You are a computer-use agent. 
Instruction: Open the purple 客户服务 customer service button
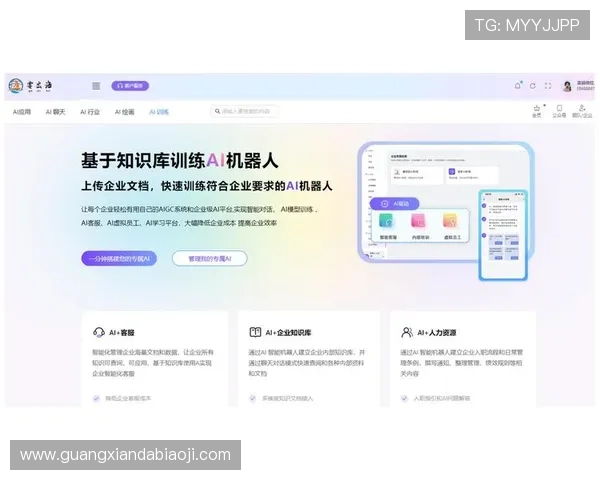130,86
